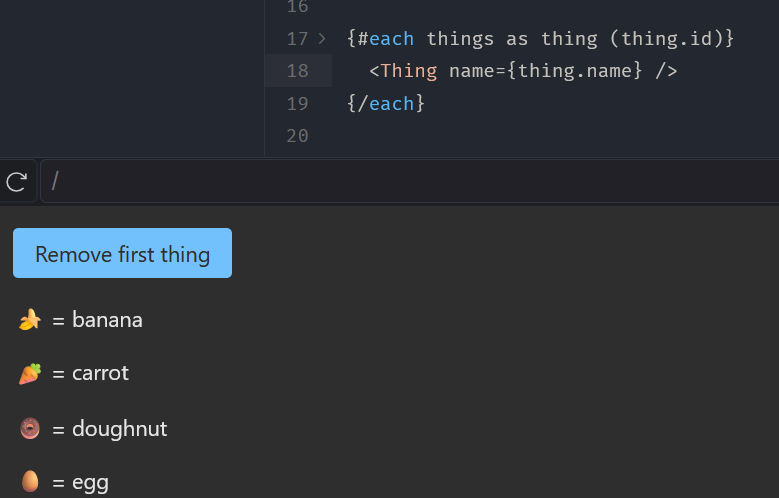This screenshot has width=779, height=498.
Task: Collapse the each block fold chevron
Action: (x=322, y=39)
